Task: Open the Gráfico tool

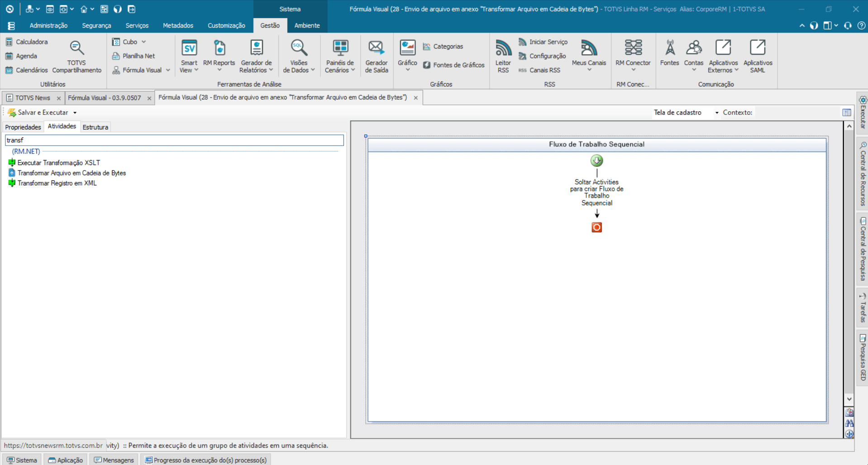Action: tap(407, 57)
